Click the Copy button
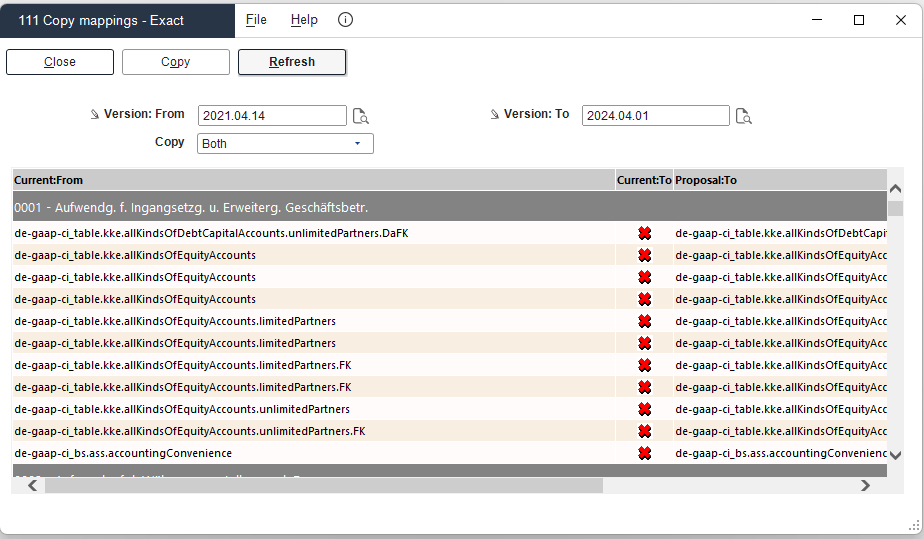This screenshot has width=924, height=539. point(176,62)
